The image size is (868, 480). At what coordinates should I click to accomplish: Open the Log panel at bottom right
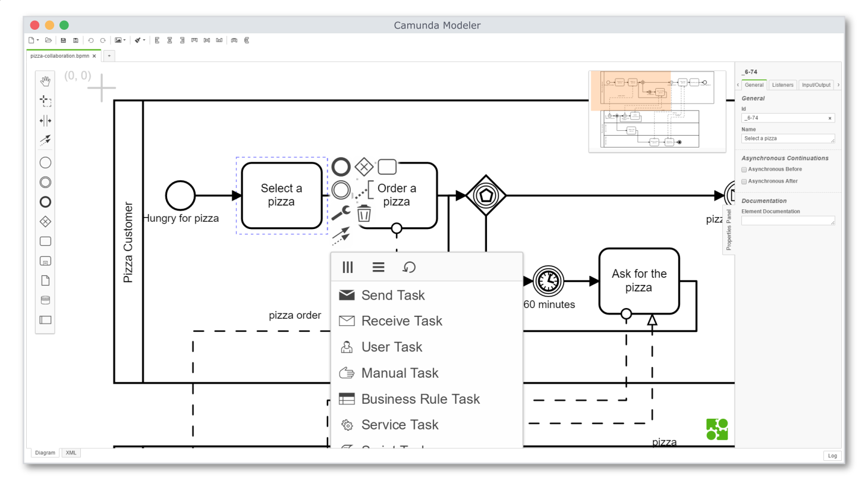(x=832, y=455)
